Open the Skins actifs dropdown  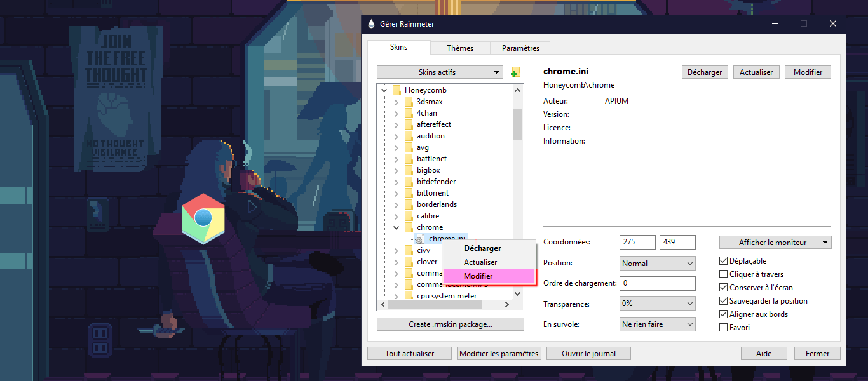point(440,72)
